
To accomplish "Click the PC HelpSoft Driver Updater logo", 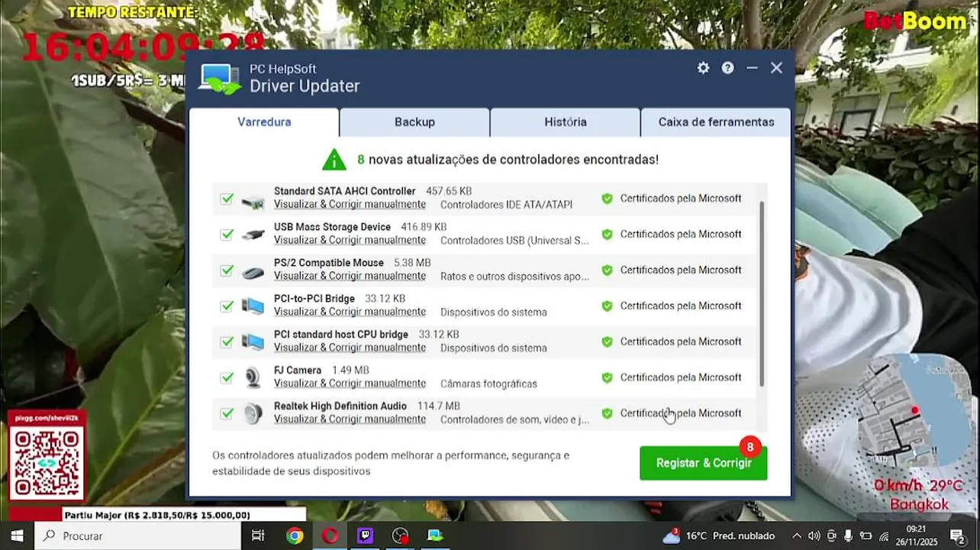I will (220, 79).
